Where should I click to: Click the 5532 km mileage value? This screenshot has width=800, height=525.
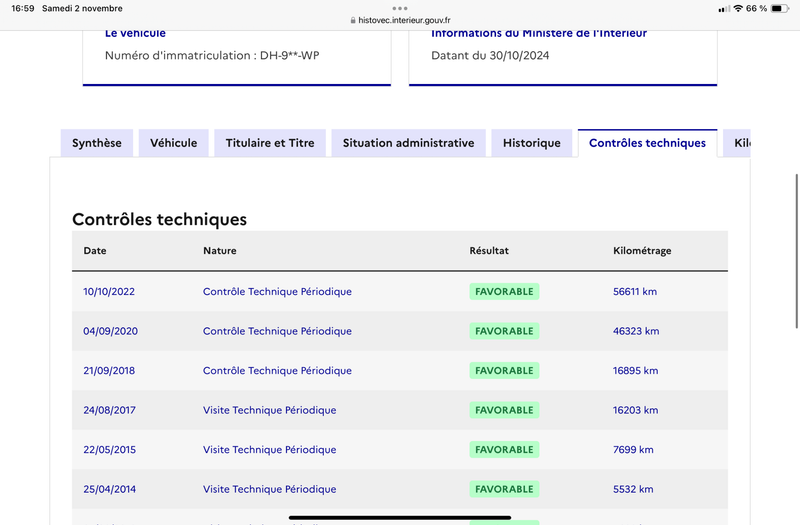tap(633, 489)
